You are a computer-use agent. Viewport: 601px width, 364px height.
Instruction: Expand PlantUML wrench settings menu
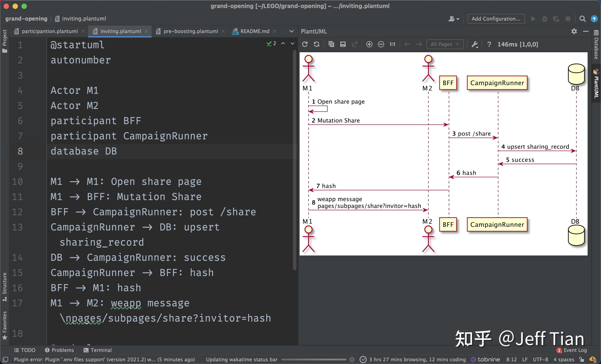click(475, 44)
